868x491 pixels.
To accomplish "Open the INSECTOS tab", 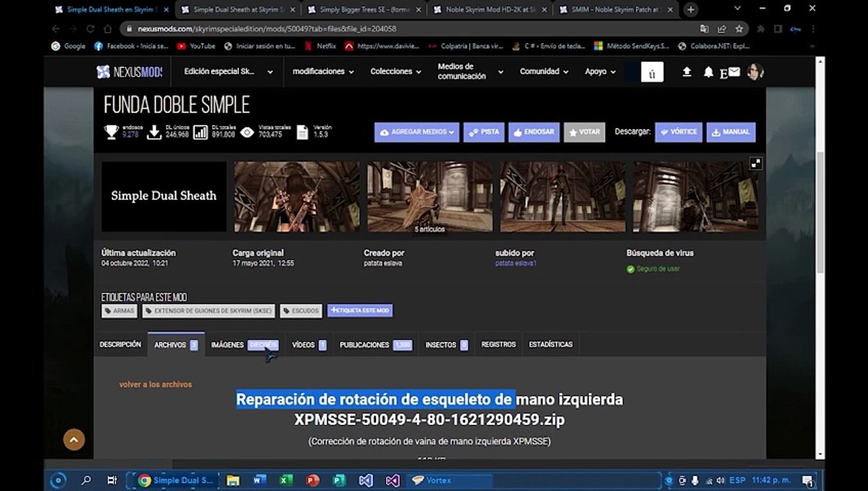I will pos(447,344).
